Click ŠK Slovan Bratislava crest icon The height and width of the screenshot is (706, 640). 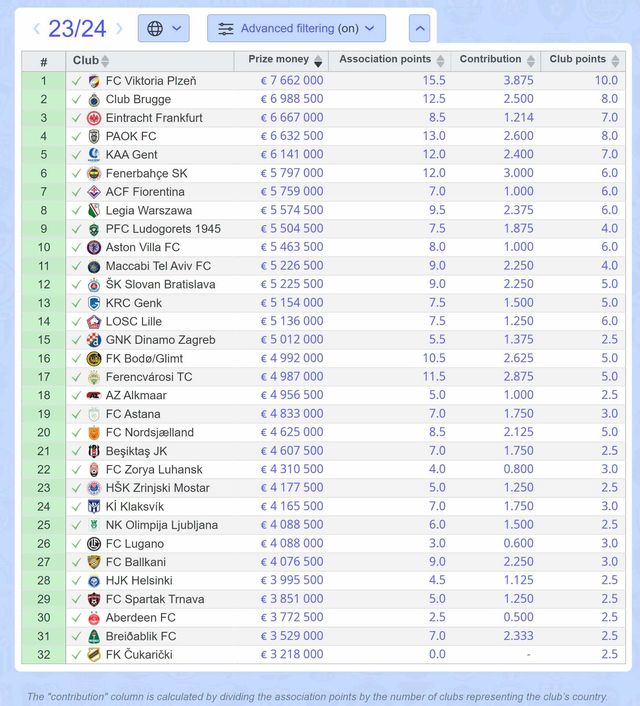pos(94,285)
